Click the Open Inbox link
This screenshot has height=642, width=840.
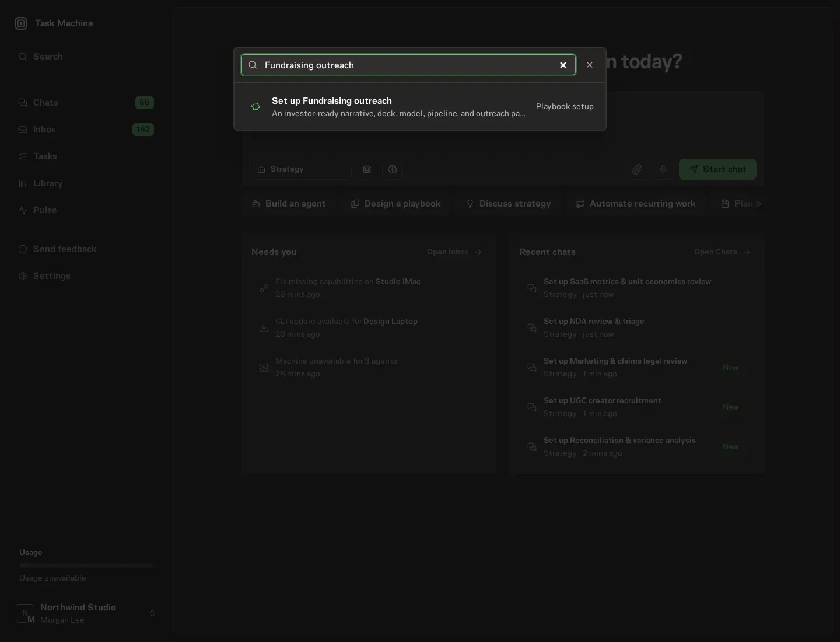(454, 252)
